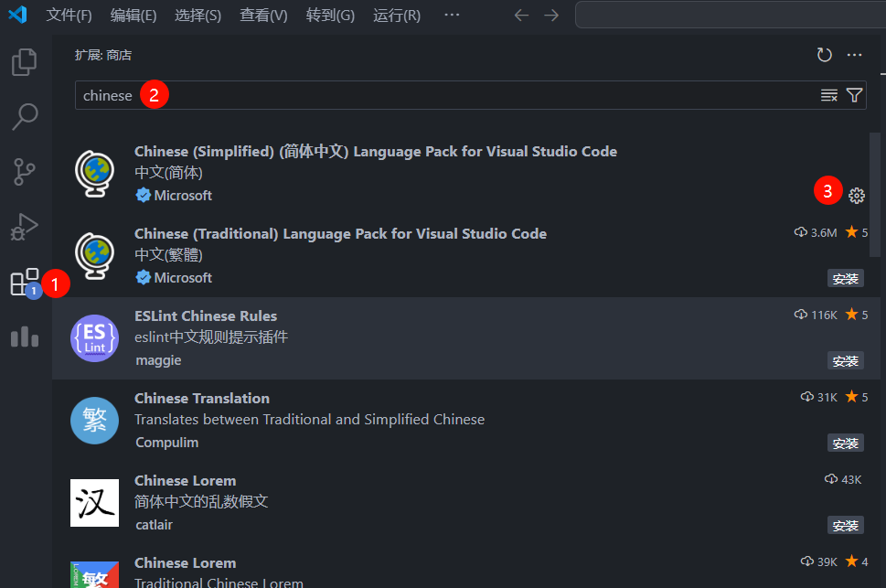Viewport: 886px width, 588px height.
Task: Install the ESLint Chinese Rules extension
Action: click(x=845, y=360)
